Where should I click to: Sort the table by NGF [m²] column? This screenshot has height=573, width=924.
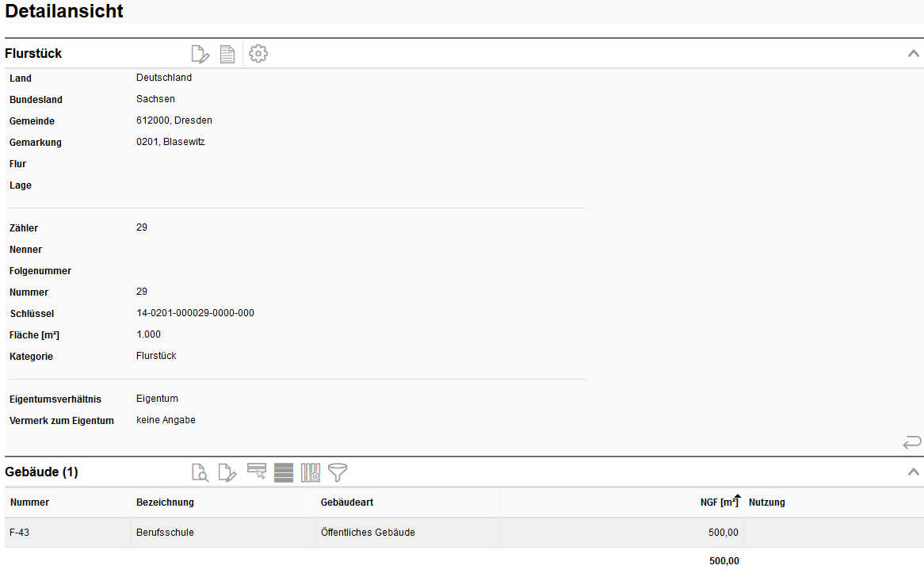(x=719, y=502)
